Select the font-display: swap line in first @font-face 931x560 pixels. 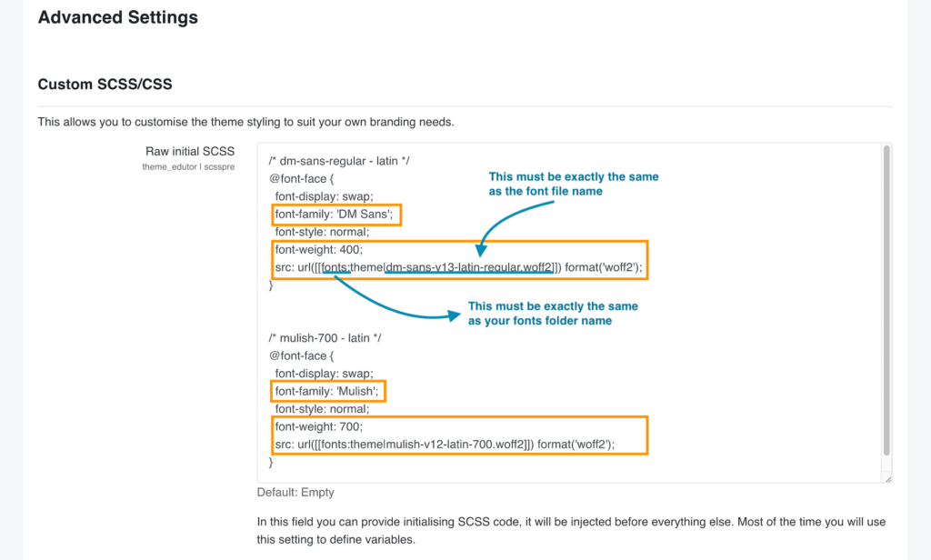point(324,196)
